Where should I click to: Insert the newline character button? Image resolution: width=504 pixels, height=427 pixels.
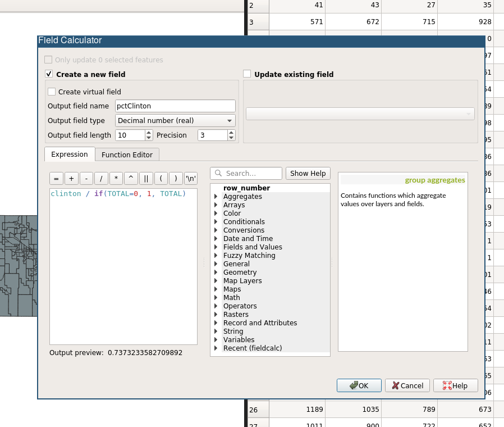click(x=191, y=179)
